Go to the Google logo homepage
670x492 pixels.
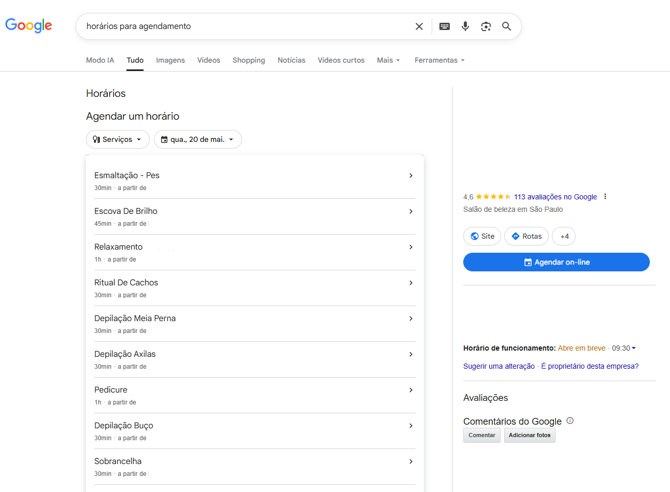(29, 25)
